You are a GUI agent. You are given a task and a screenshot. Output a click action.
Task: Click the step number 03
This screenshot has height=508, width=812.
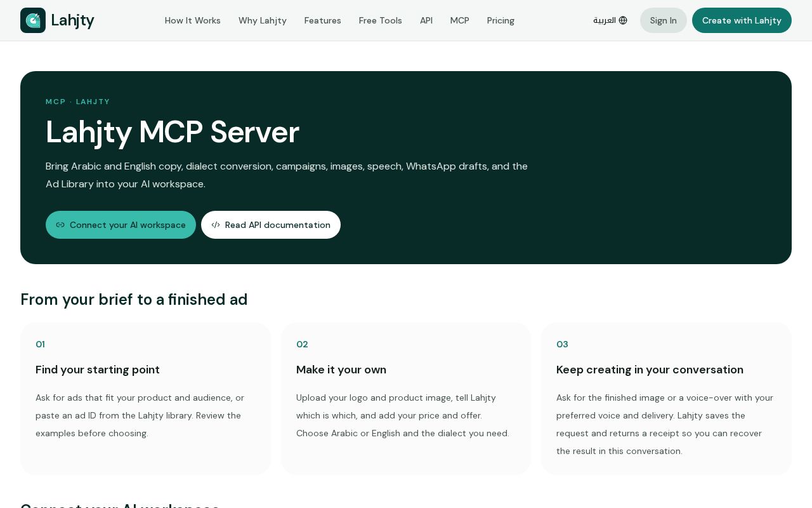562,344
